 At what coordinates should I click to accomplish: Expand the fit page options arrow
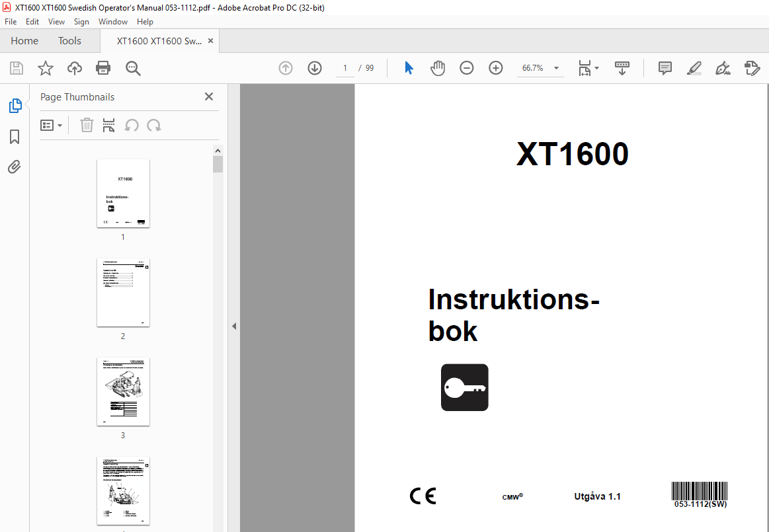(x=597, y=68)
